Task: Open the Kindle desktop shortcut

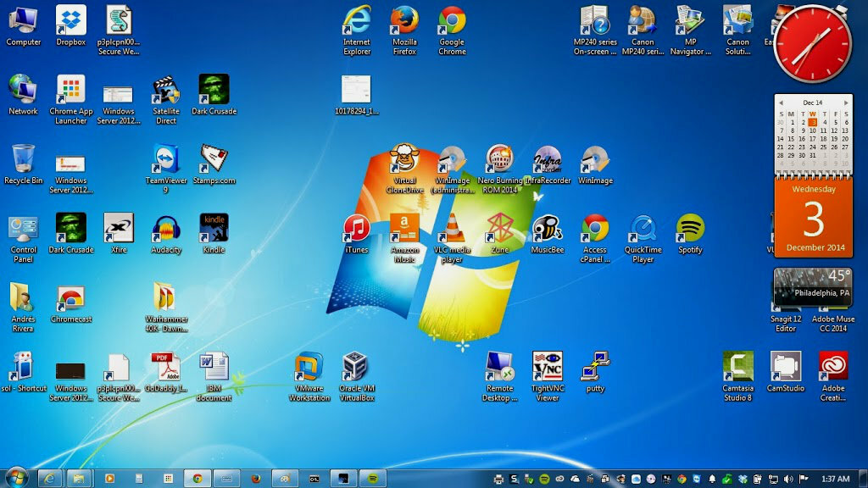Action: [214, 234]
